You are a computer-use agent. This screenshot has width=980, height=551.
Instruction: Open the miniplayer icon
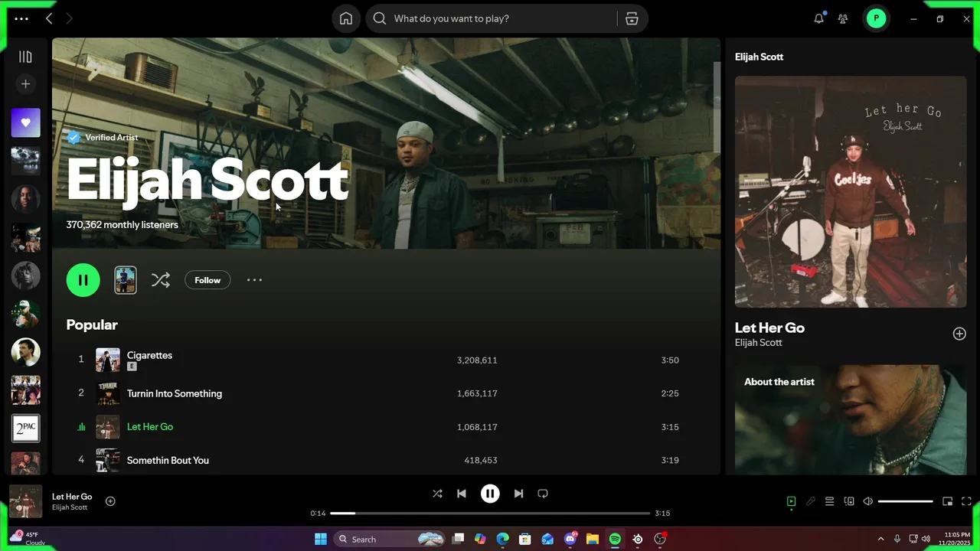pos(947,501)
